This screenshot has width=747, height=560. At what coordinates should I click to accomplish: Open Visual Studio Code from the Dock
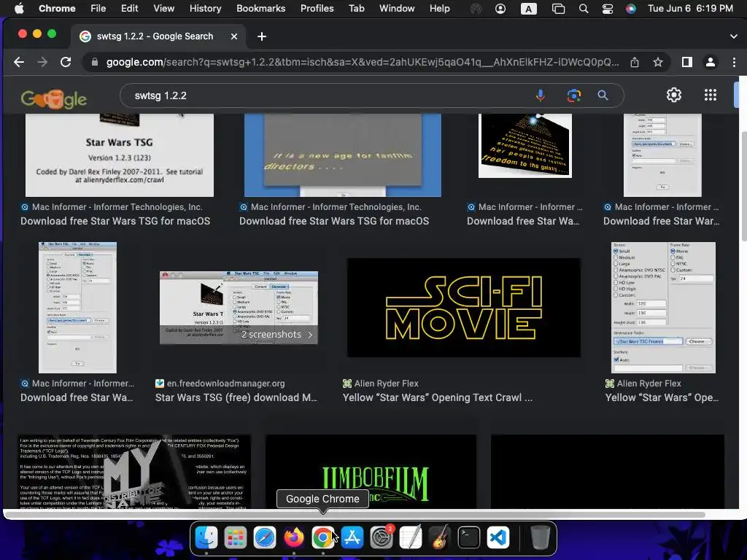point(498,537)
